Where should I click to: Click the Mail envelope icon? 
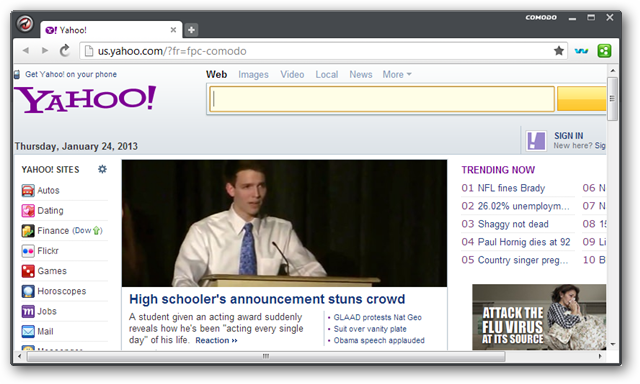pos(28,331)
